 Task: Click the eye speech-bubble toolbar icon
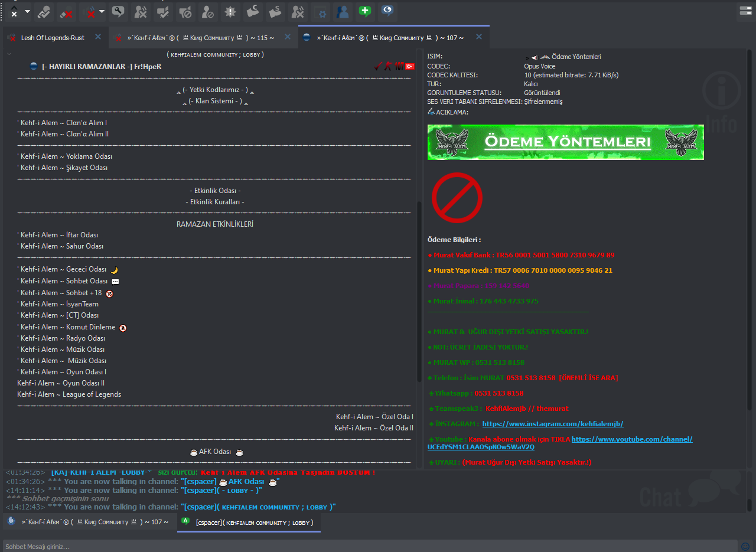(x=387, y=11)
